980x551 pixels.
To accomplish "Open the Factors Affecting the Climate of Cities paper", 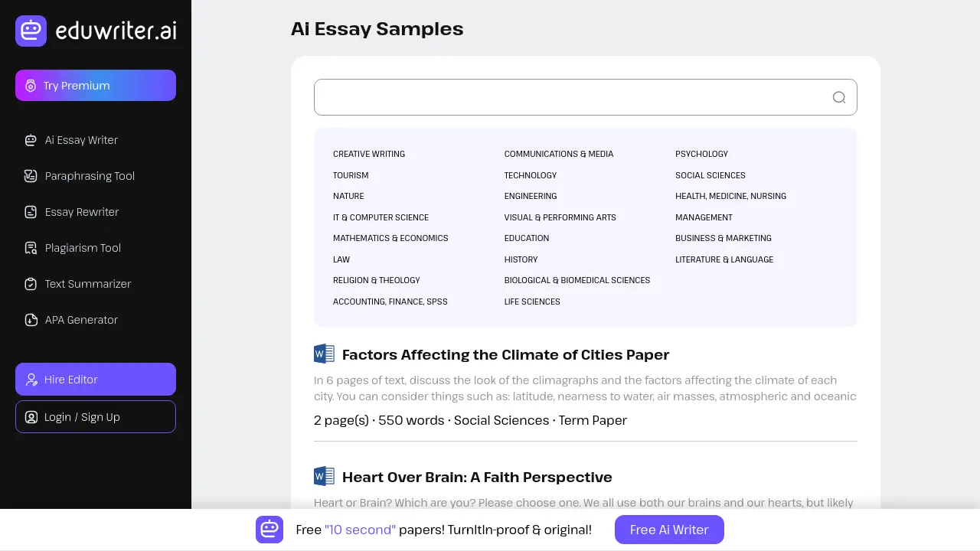I will (505, 354).
